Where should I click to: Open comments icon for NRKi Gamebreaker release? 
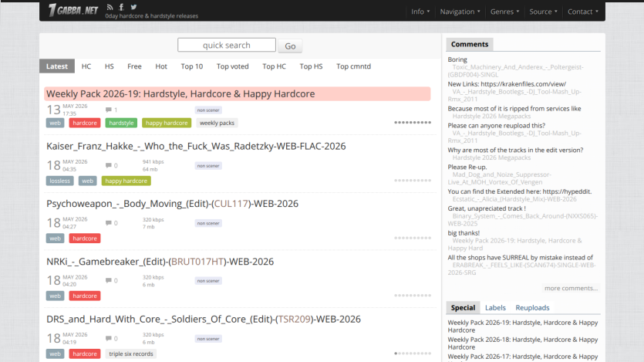click(x=109, y=281)
